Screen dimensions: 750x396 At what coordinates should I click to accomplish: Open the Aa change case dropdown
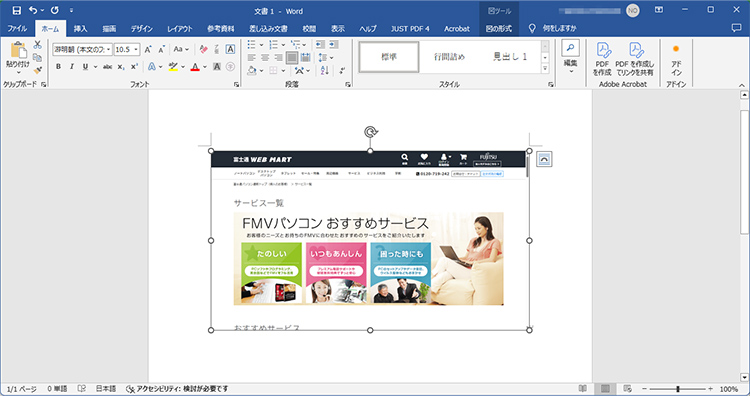click(x=181, y=49)
